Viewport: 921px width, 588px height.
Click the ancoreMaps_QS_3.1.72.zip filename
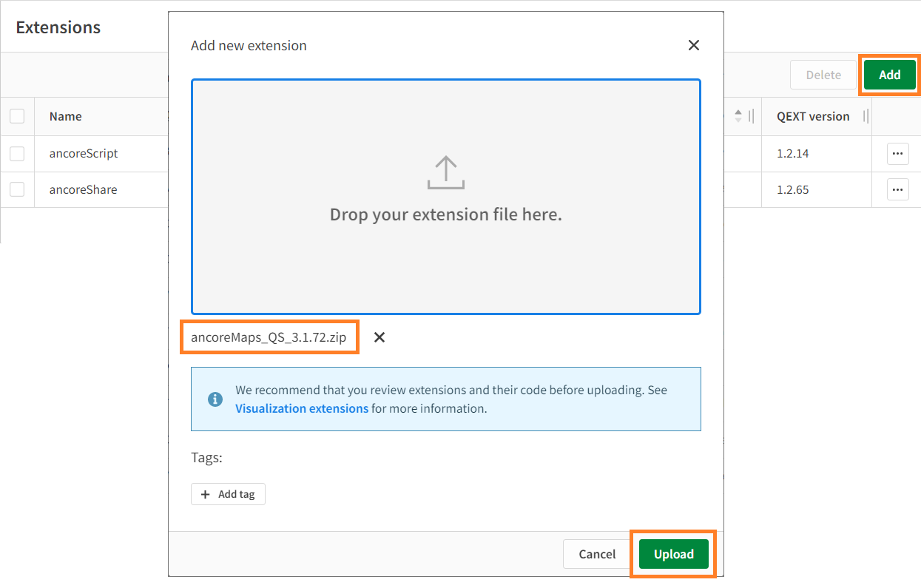(269, 337)
